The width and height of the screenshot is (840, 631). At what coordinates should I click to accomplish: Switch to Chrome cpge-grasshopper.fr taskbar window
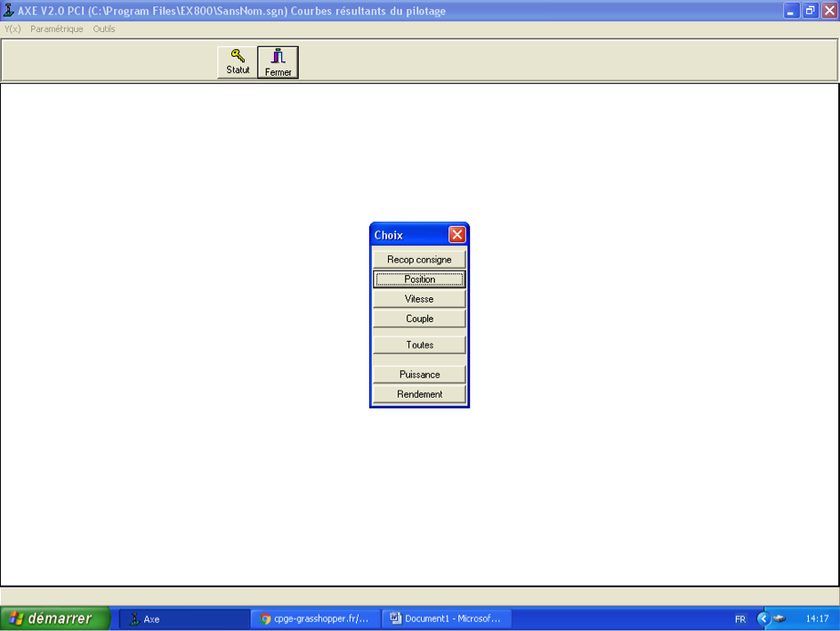(x=315, y=619)
